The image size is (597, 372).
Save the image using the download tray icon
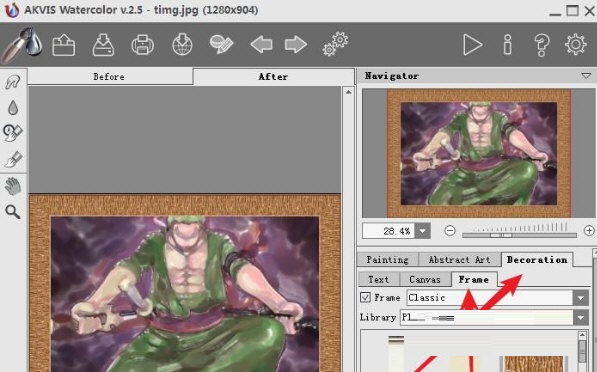(103, 45)
